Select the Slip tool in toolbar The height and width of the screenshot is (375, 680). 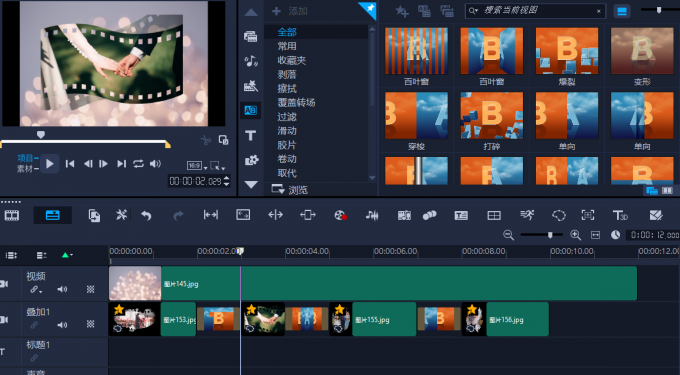coord(211,215)
